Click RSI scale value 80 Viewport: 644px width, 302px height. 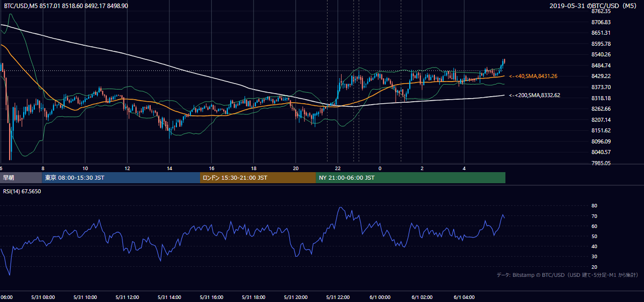594,206
